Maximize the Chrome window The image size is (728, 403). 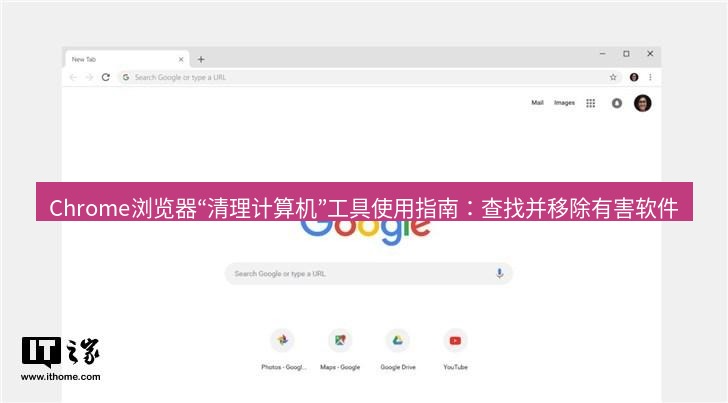pos(626,54)
